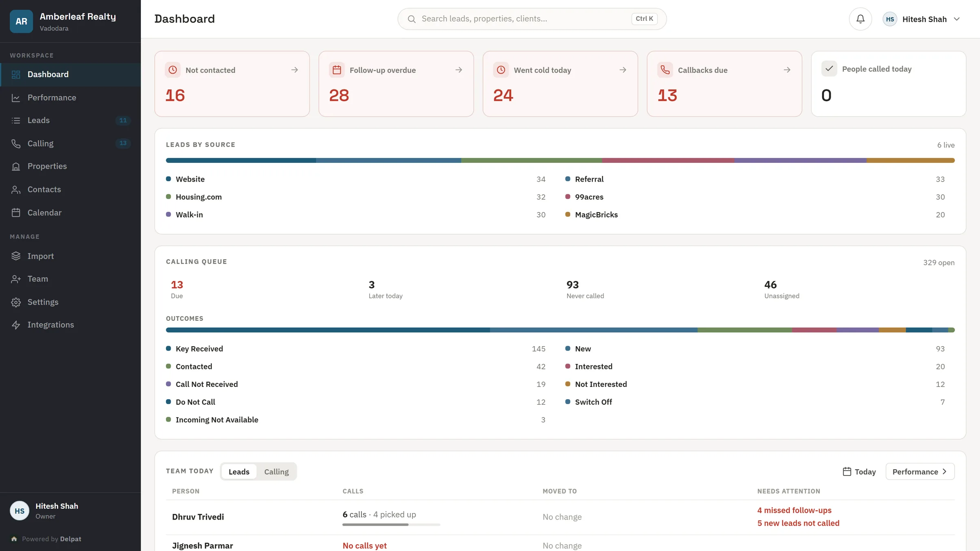Open Not contacted card arrow
The image size is (980, 551).
point(294,70)
